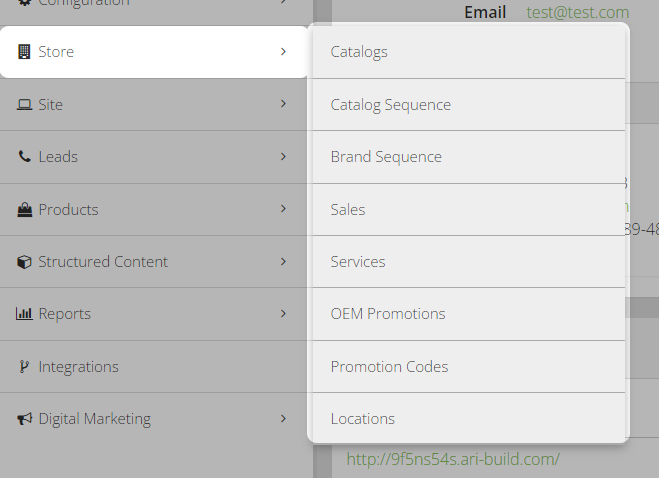Image resolution: width=659 pixels, height=478 pixels.
Task: Click the Structured Content cube icon
Action: 24,261
